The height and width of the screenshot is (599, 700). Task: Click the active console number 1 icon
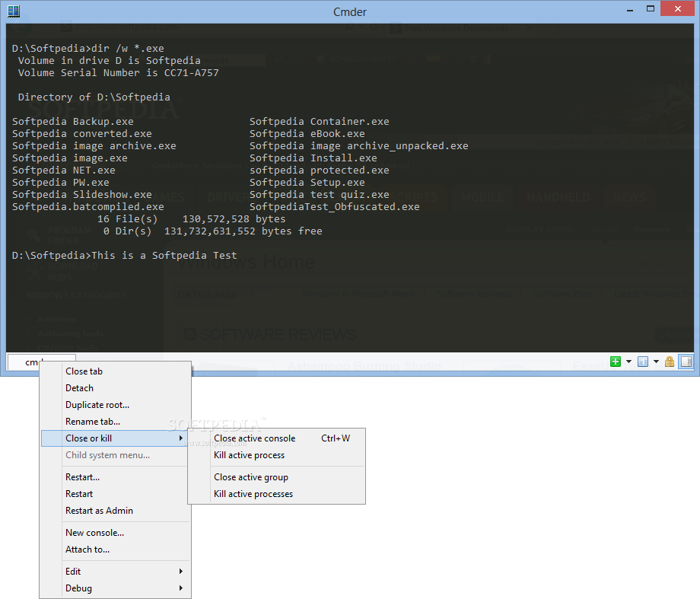click(643, 362)
